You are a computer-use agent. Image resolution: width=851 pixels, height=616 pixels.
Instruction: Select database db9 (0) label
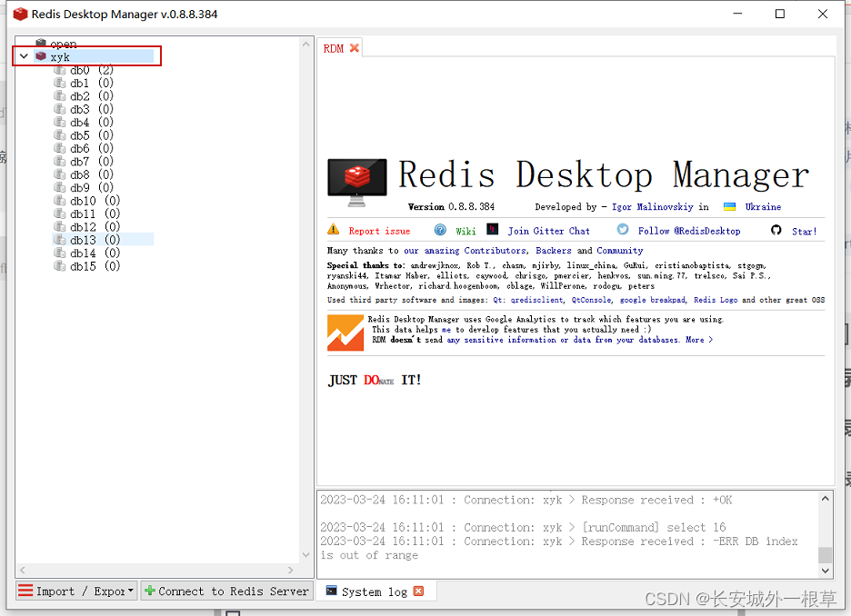point(92,188)
